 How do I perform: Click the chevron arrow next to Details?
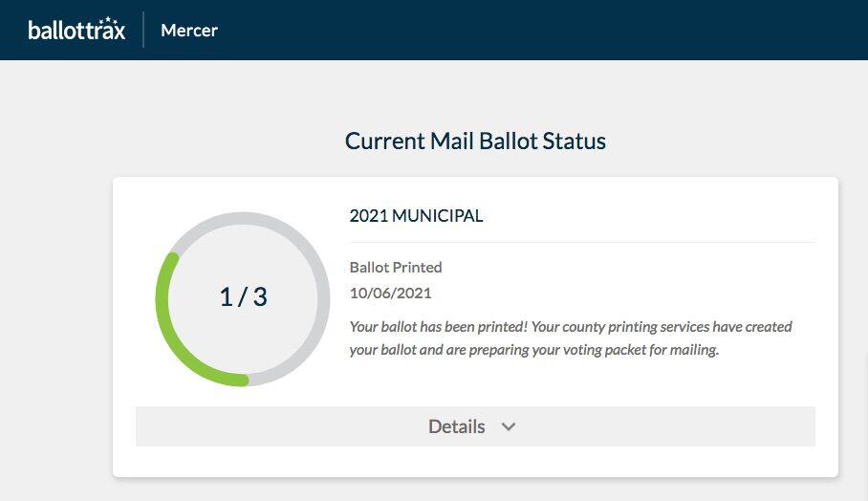pos(509,426)
